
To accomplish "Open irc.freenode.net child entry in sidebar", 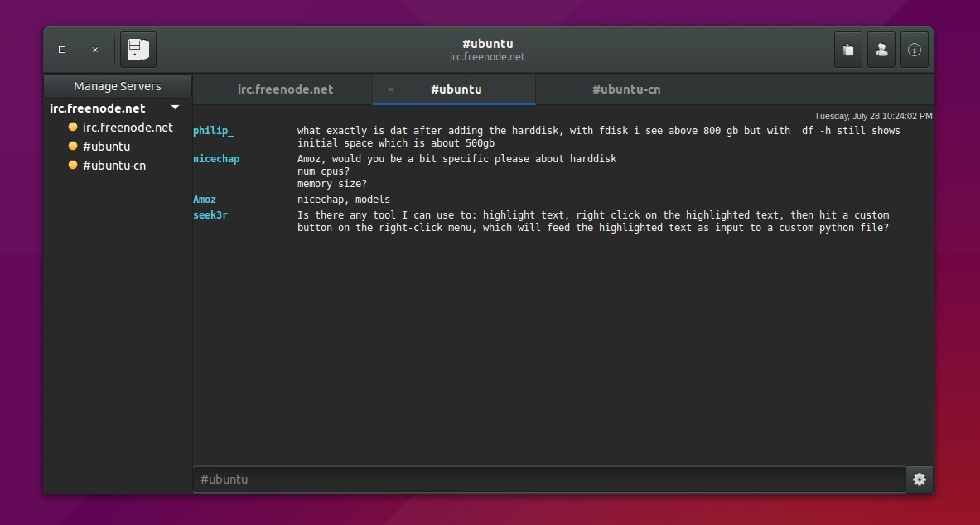I will pos(128,128).
